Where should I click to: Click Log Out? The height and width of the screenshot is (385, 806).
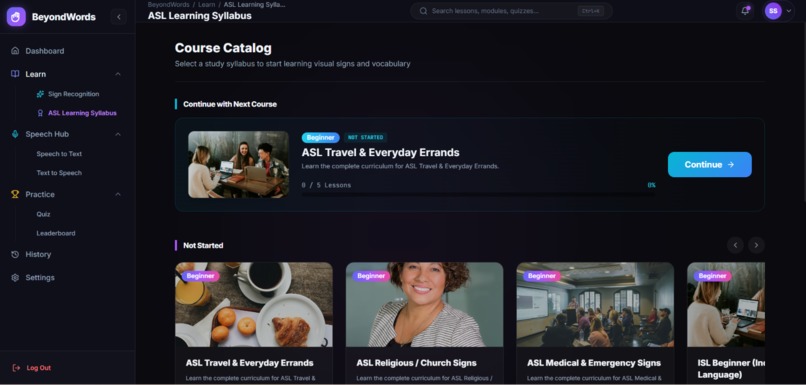pyautogui.click(x=39, y=368)
